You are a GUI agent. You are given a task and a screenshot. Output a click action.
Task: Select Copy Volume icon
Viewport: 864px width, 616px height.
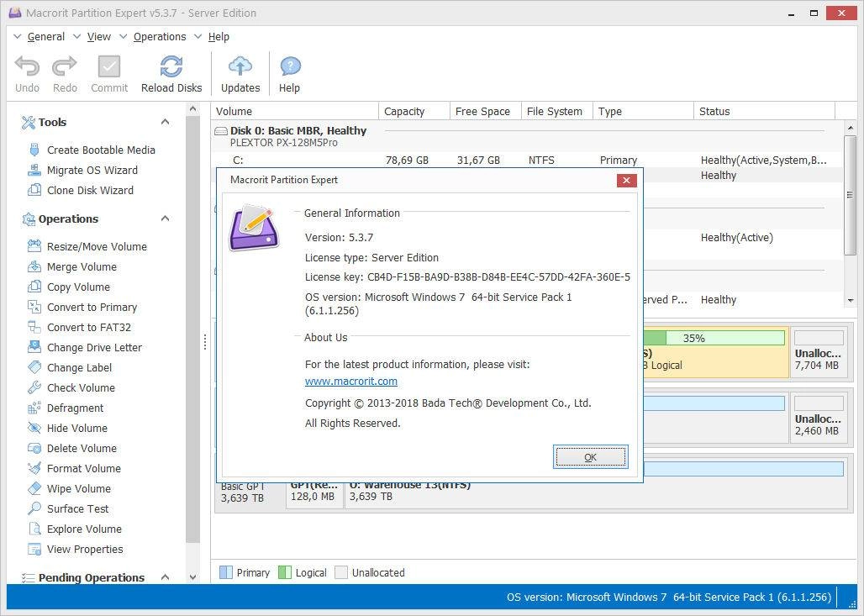tap(34, 287)
